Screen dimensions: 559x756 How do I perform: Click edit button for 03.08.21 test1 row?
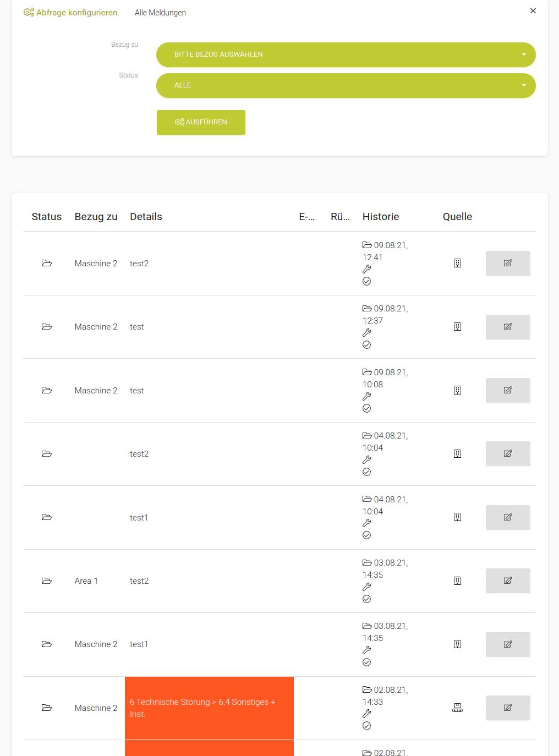point(507,644)
